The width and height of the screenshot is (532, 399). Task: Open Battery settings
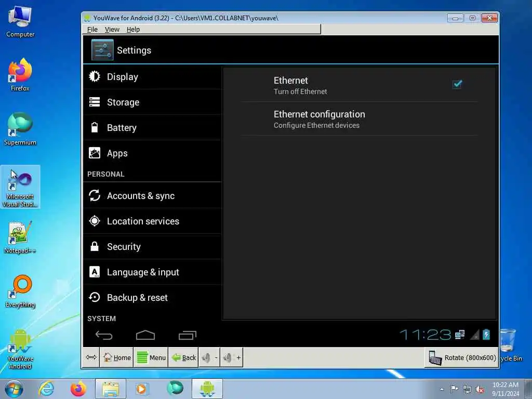(x=152, y=128)
